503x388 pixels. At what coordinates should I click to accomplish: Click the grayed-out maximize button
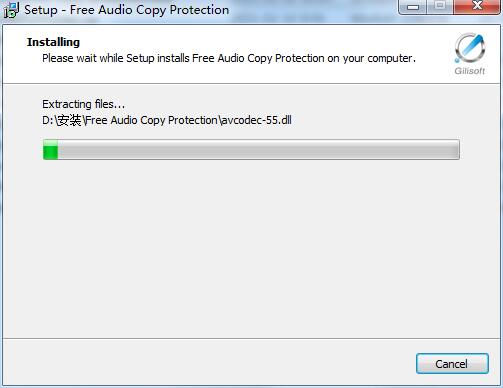pyautogui.click(x=440, y=7)
